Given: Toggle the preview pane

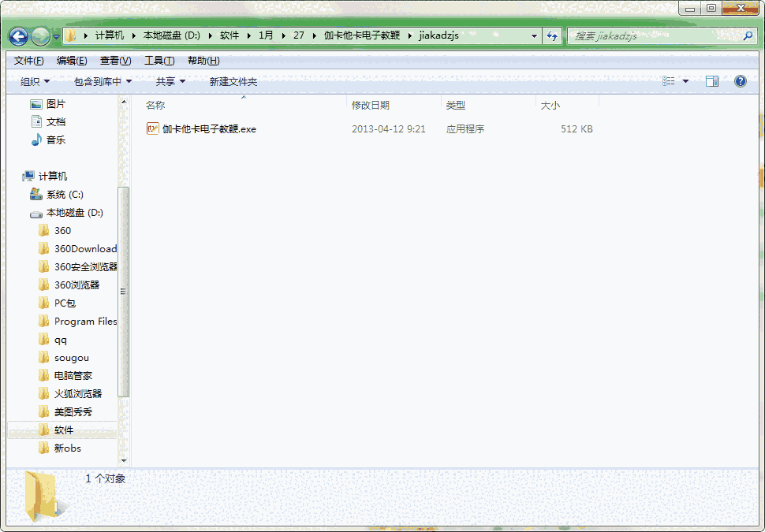Looking at the screenshot, I should tap(712, 80).
